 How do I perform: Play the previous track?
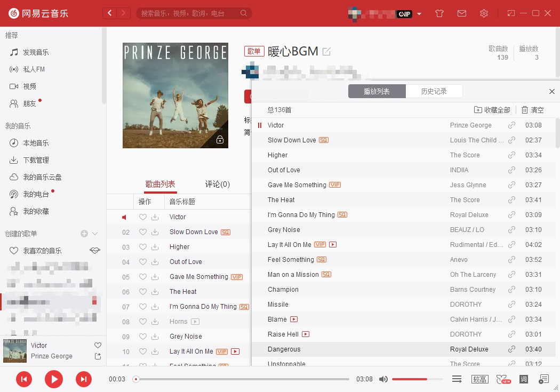(24, 379)
